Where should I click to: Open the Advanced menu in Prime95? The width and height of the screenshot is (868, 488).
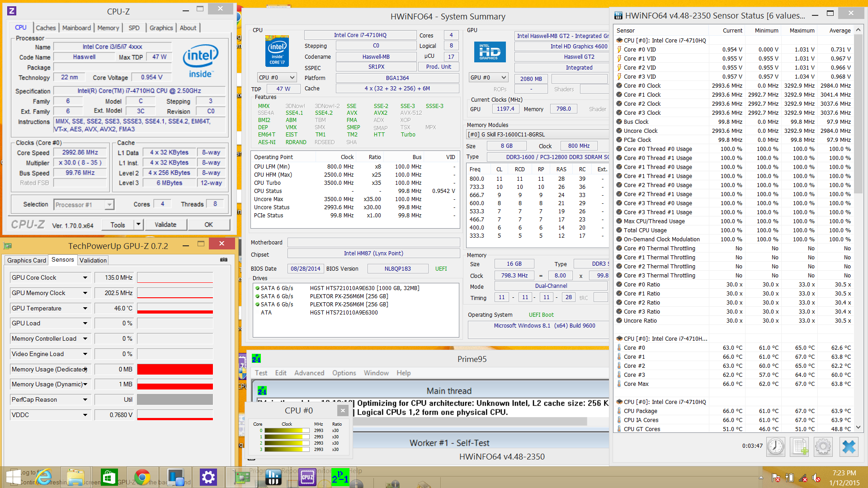click(x=309, y=373)
